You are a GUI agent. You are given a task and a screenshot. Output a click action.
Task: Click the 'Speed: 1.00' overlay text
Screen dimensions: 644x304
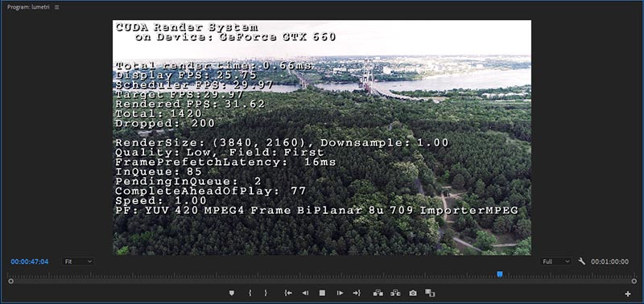[161, 201]
